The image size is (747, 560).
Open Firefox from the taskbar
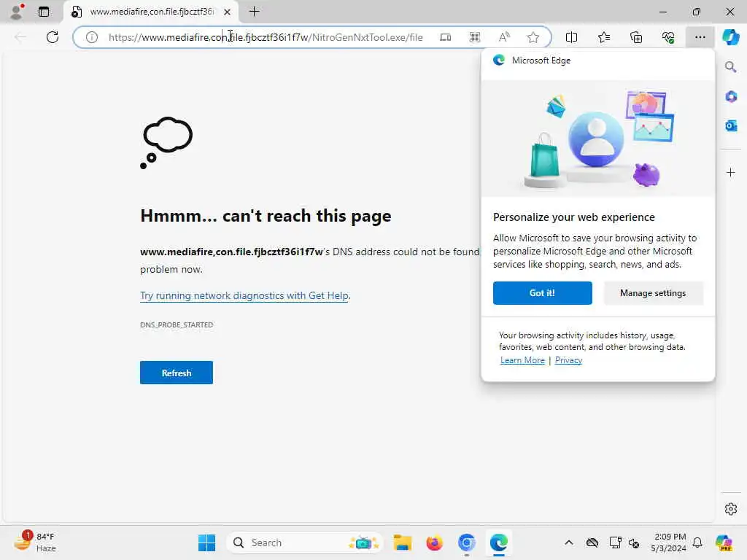pos(434,542)
